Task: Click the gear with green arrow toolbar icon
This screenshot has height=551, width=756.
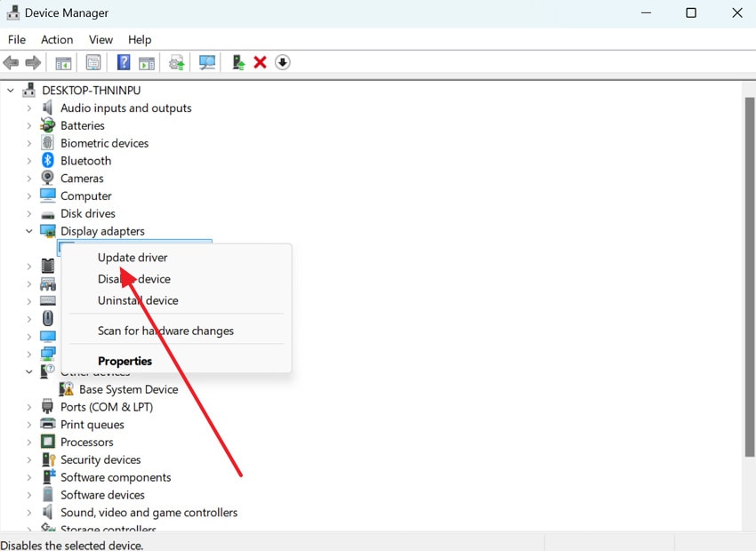Action: click(x=176, y=62)
